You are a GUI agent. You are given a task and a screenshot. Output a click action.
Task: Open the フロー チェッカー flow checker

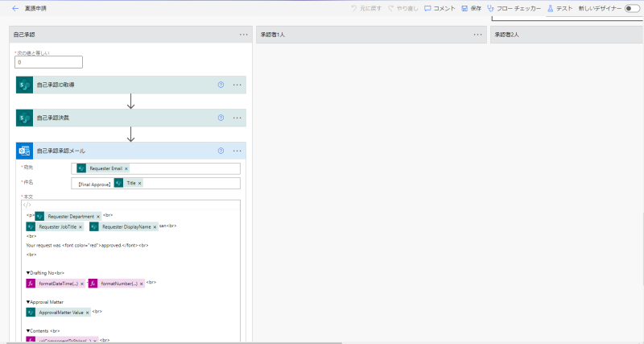click(514, 8)
